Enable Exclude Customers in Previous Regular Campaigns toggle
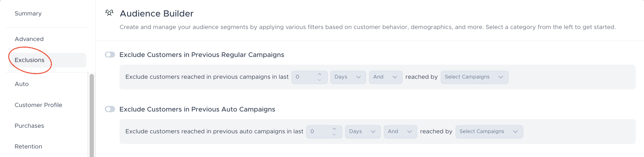Viewport: 644px width, 157px height. [x=110, y=55]
